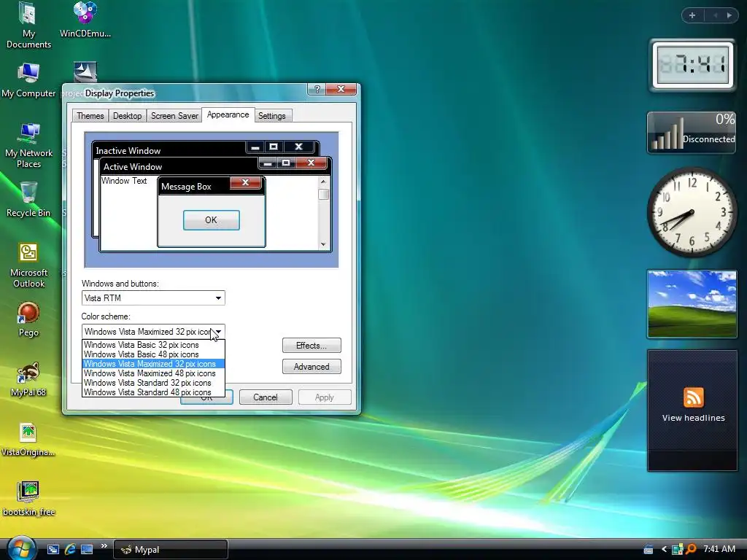Select the VistaOrigina... desktop file icon
Viewport: 747px width, 560px height.
tap(28, 439)
